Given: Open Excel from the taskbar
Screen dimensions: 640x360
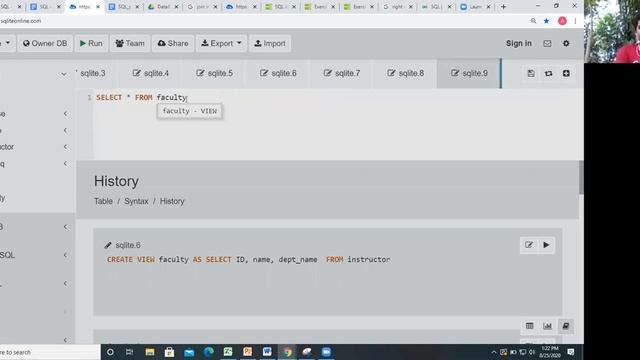Looking at the screenshot, I should (x=228, y=352).
